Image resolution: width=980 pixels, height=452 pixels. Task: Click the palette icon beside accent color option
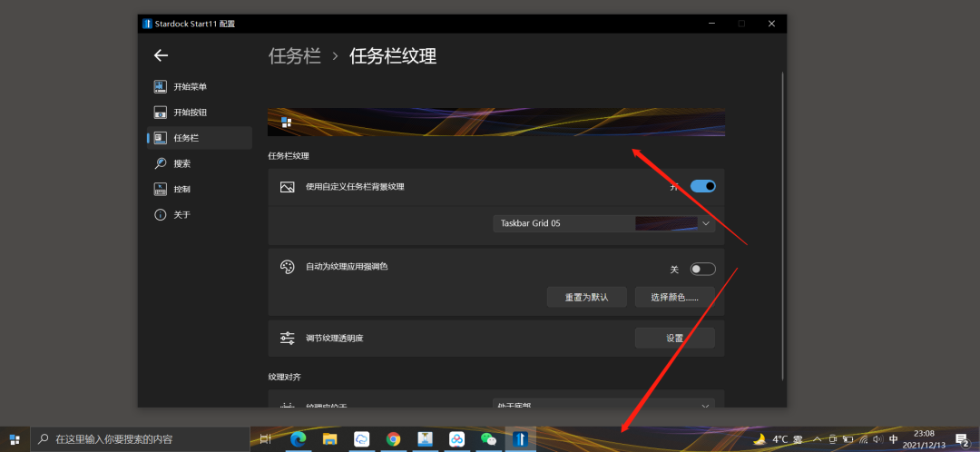287,267
